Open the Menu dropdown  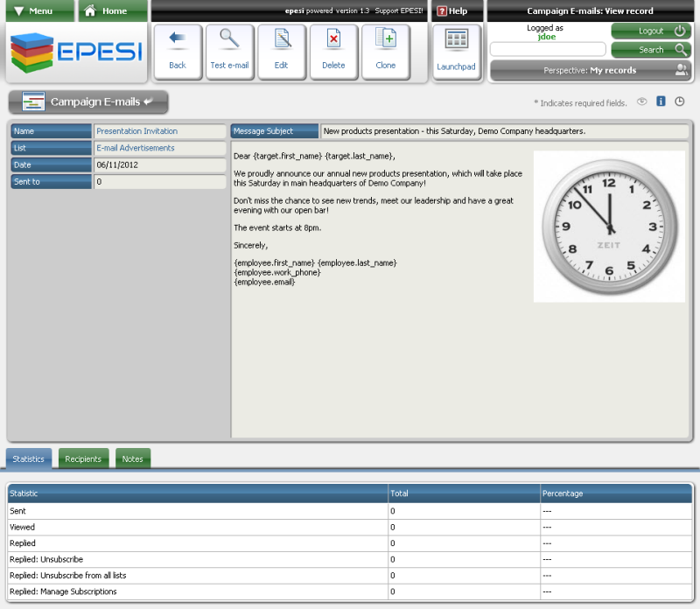pos(35,11)
